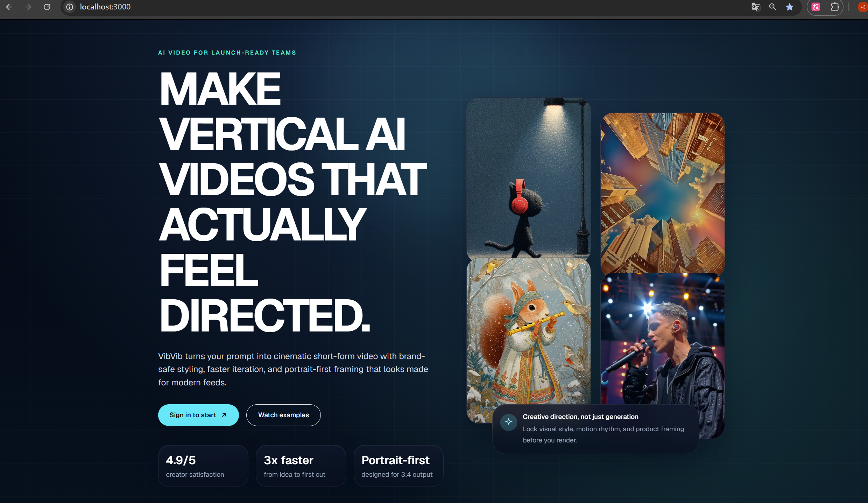This screenshot has width=868, height=503.
Task: Click the Watch examples button
Action: coord(283,415)
